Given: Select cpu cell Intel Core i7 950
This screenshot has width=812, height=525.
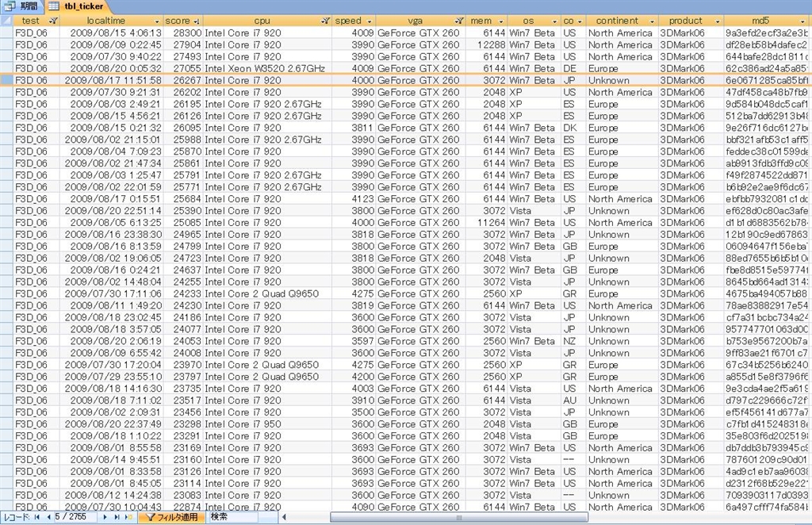Looking at the screenshot, I should (x=267, y=424).
